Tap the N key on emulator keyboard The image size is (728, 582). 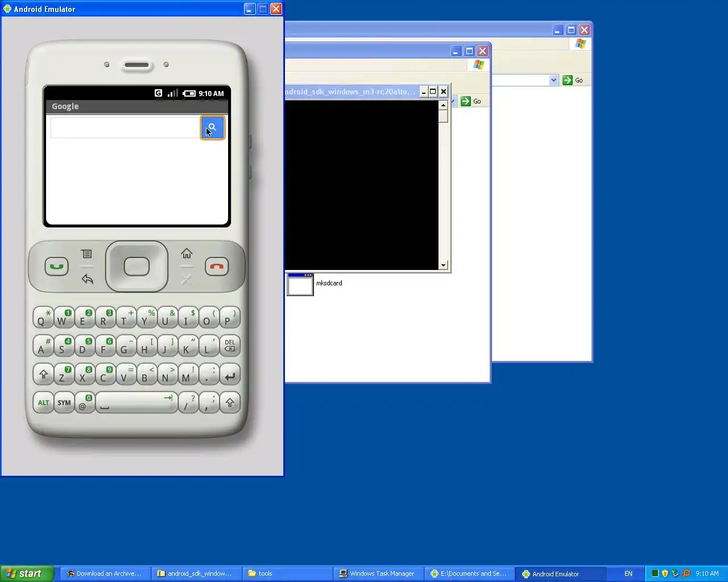point(168,375)
